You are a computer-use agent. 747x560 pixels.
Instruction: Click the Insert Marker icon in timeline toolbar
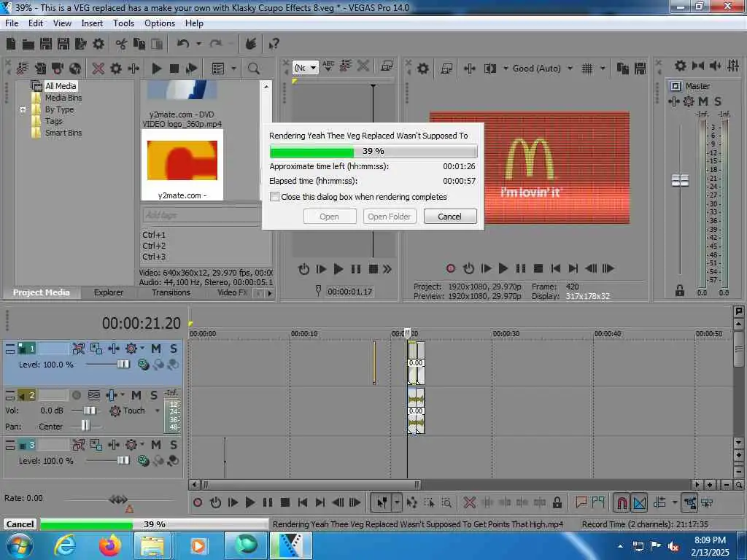tap(581, 502)
